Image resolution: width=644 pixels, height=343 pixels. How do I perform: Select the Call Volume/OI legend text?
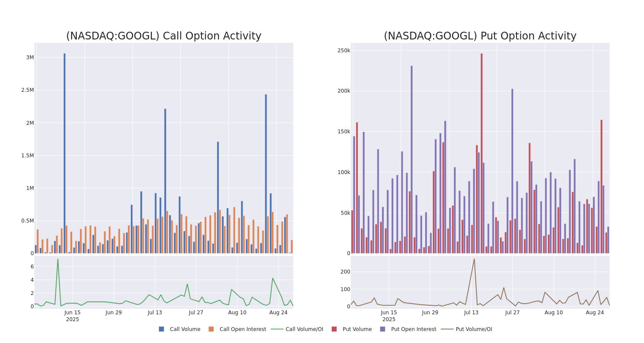coord(304,329)
